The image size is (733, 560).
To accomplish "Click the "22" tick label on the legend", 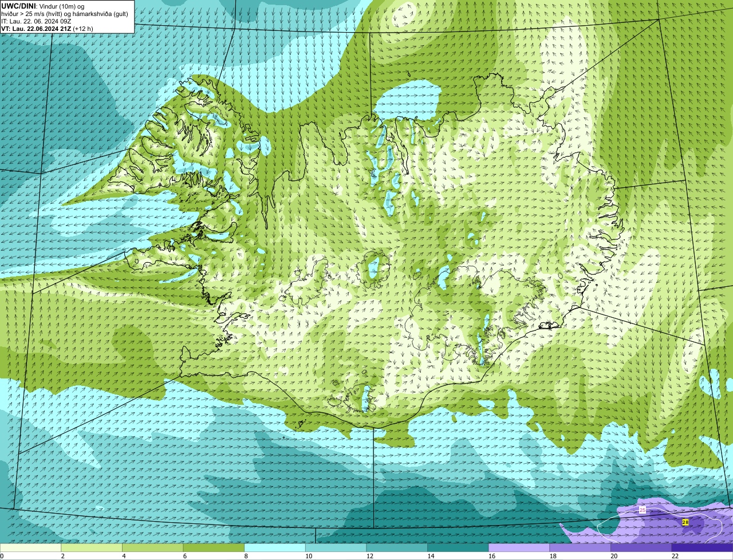I will pos(675,556).
